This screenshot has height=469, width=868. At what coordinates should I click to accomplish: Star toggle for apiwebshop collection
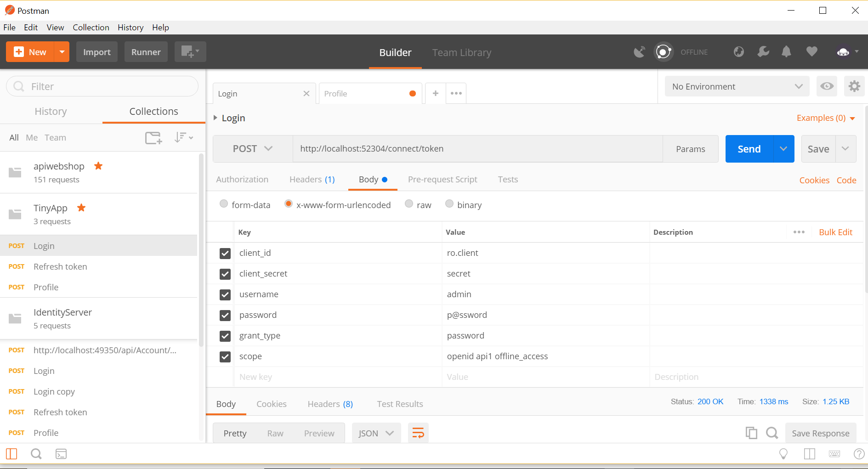point(98,166)
